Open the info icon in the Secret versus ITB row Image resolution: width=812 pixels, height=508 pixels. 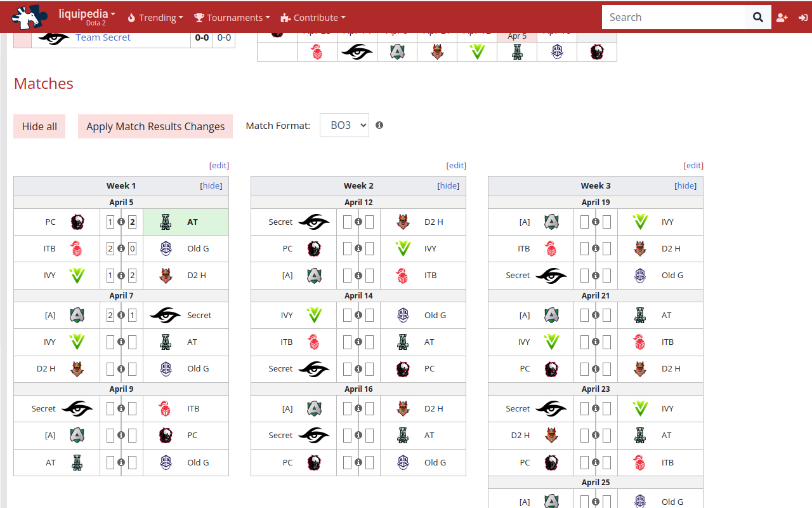coord(121,408)
